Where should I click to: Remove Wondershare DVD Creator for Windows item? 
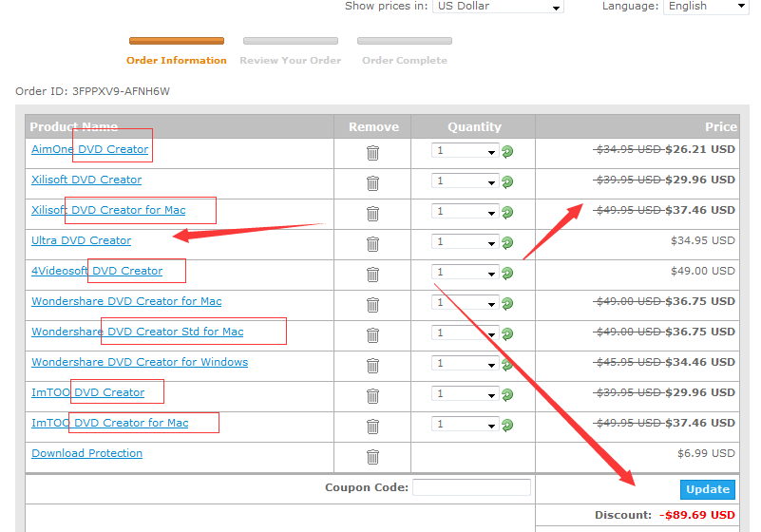(372, 366)
